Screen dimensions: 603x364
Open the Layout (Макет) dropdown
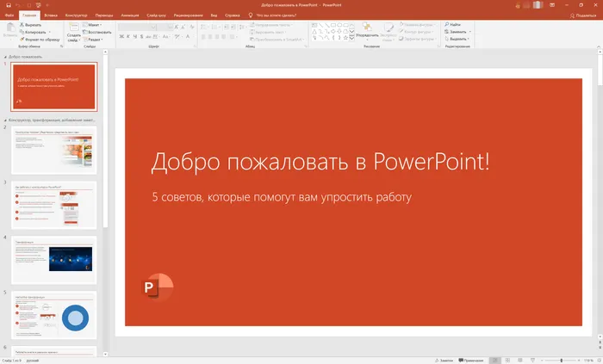pyautogui.click(x=92, y=25)
